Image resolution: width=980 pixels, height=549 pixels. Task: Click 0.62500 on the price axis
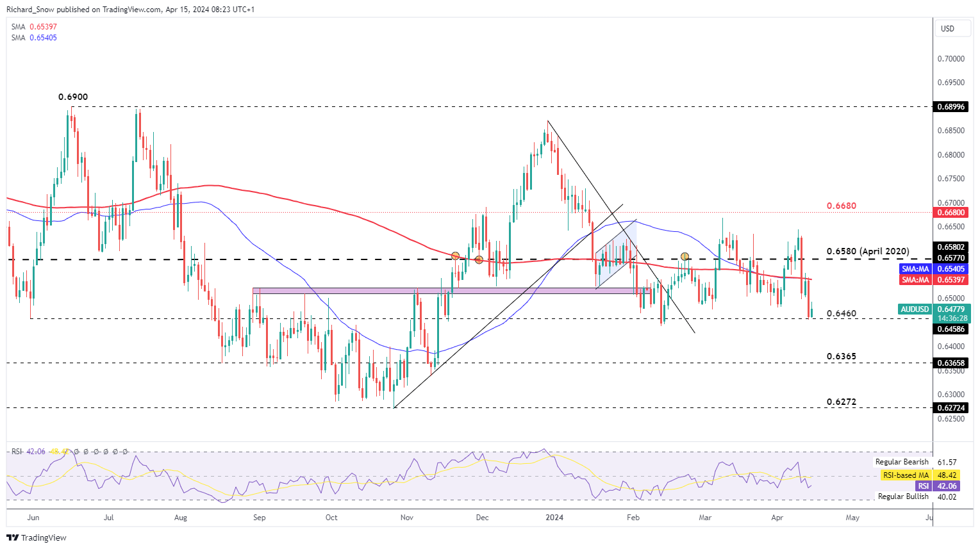tap(951, 419)
